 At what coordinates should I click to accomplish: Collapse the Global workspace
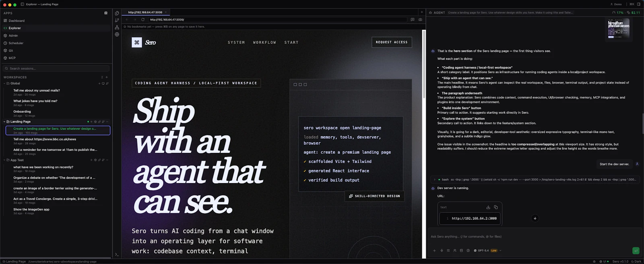pos(4,83)
